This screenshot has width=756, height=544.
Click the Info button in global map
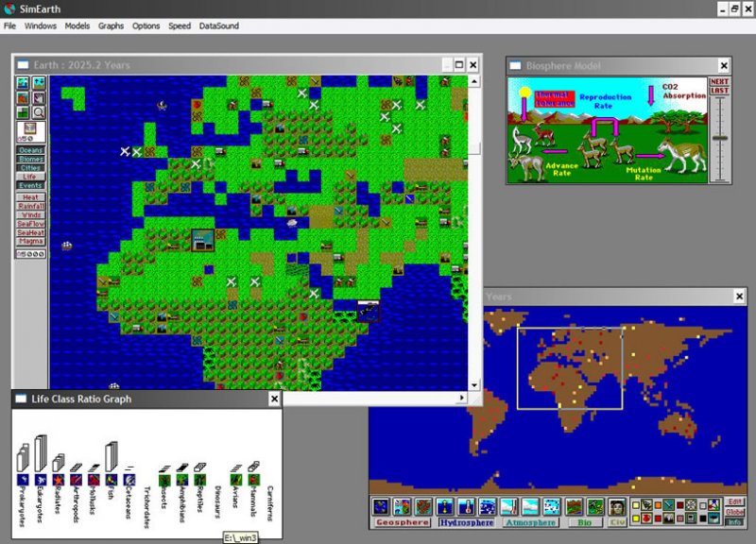pos(734,522)
